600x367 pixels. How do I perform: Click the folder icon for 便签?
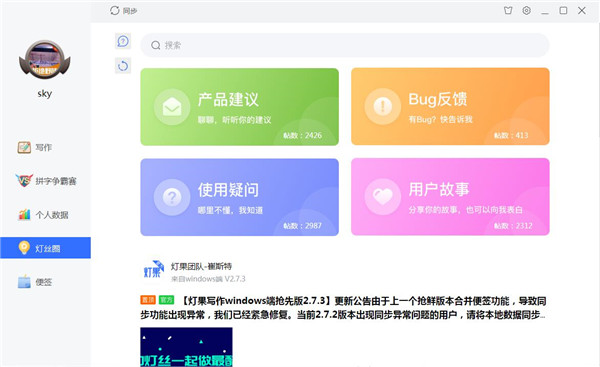pos(24,282)
